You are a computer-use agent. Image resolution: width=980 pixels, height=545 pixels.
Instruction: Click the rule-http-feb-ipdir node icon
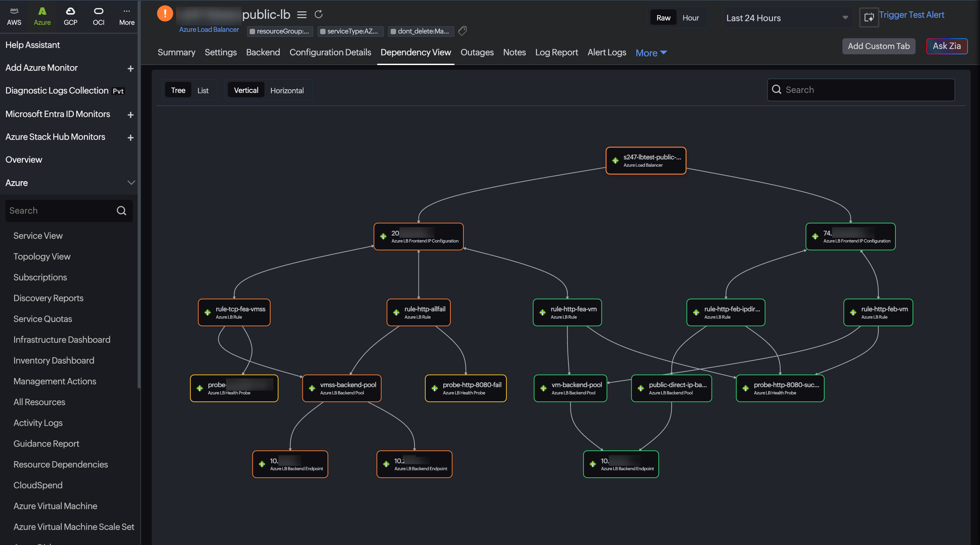pyautogui.click(x=696, y=312)
